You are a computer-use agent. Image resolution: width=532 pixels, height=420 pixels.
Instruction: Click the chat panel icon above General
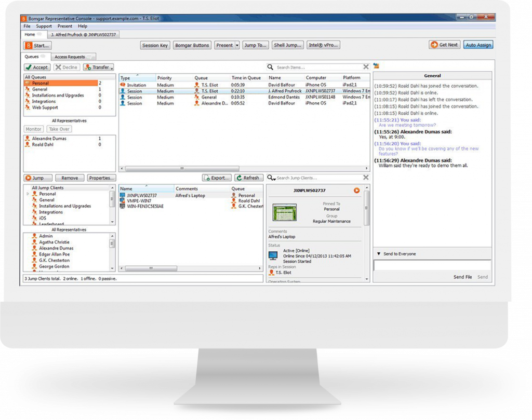click(x=376, y=66)
